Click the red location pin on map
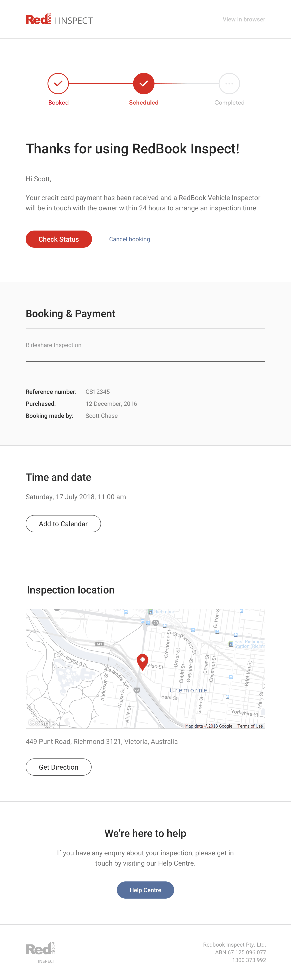The width and height of the screenshot is (291, 980). point(142,661)
